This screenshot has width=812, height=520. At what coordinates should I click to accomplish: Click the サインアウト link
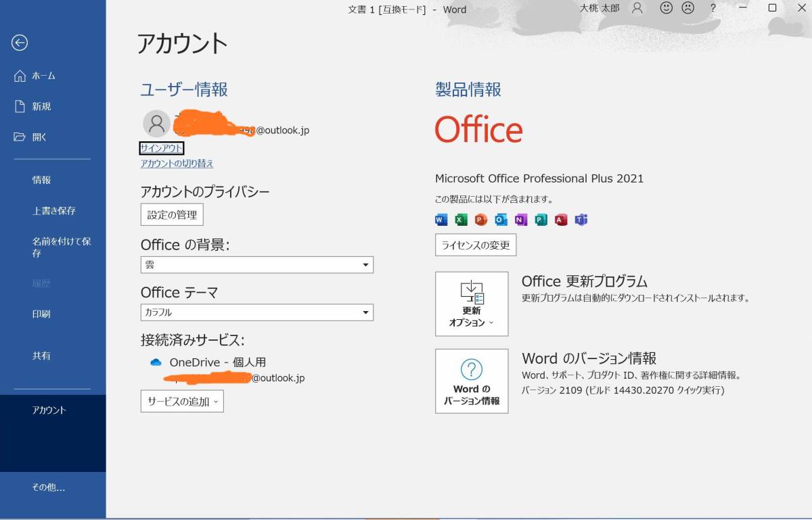pos(162,148)
